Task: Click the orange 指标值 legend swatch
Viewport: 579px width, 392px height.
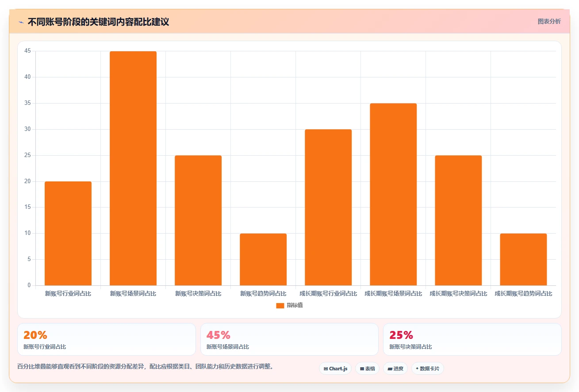Action: click(x=280, y=306)
